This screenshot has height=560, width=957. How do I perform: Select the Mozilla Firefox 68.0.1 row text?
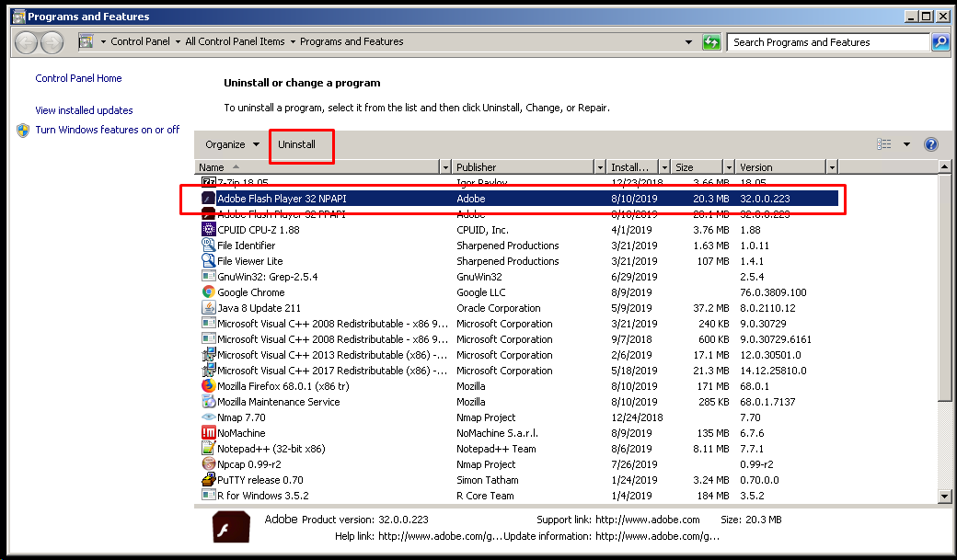coord(283,386)
